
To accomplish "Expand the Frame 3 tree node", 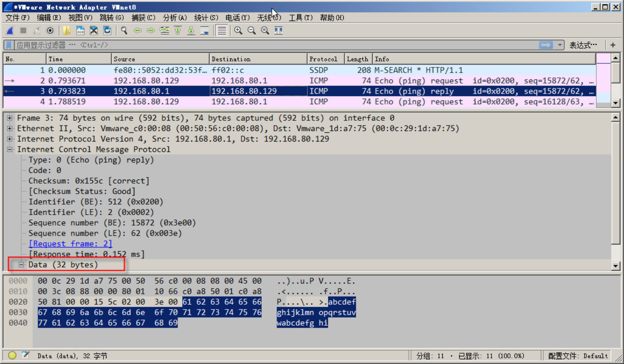I will pyautogui.click(x=9, y=118).
